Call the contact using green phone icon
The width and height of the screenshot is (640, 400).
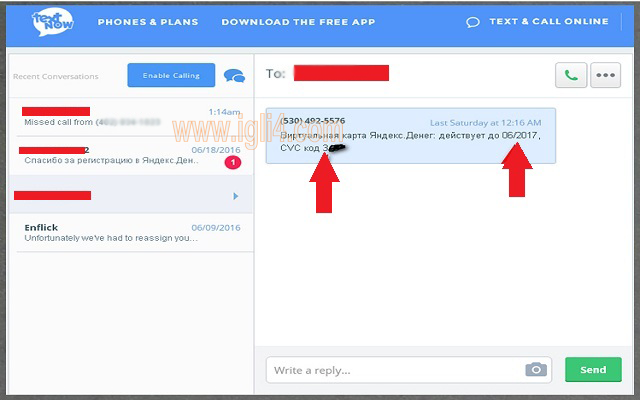click(571, 75)
